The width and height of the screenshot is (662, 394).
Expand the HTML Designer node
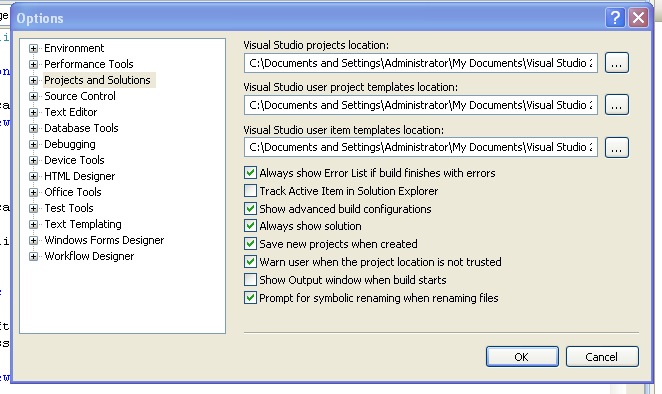(x=33, y=177)
